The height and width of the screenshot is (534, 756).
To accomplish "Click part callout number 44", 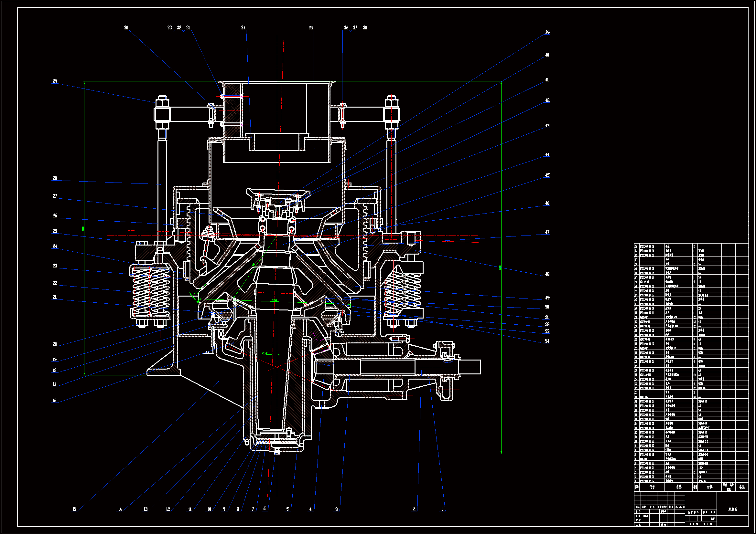I will click(547, 154).
